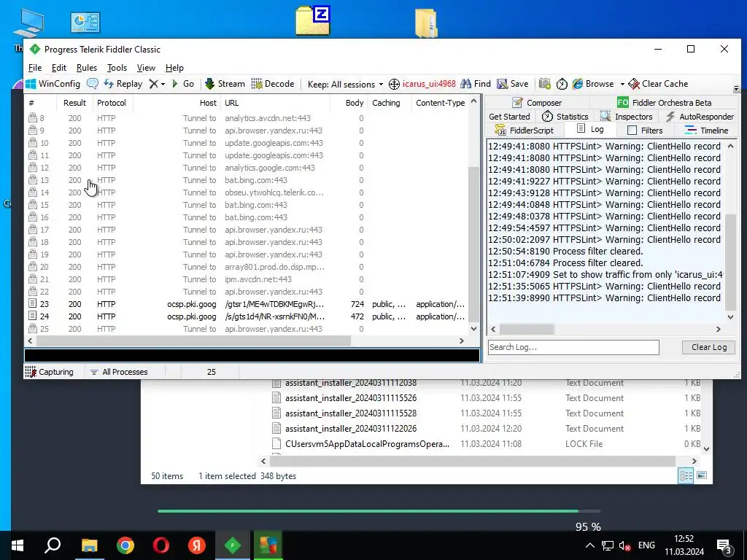The image size is (747, 560).
Task: Click the timer stopwatch icon
Action: (x=562, y=84)
